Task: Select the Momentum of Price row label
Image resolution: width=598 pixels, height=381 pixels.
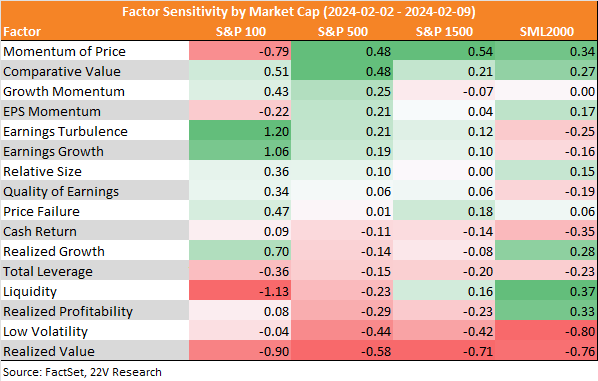Action: point(64,51)
